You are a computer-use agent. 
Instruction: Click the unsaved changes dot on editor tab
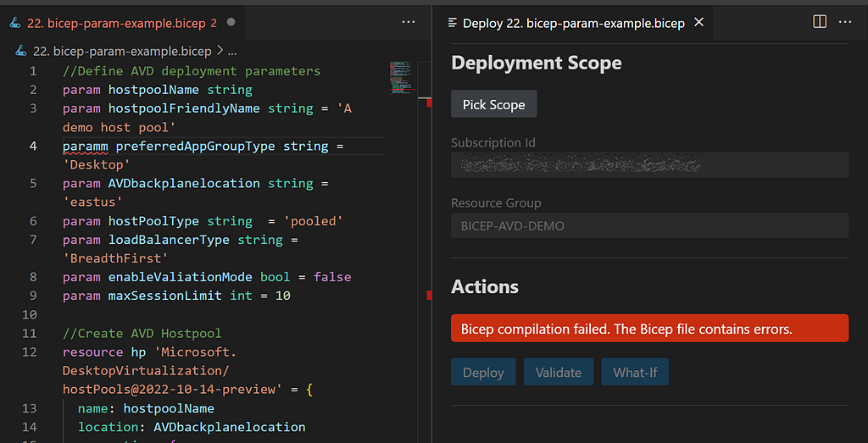coord(231,22)
